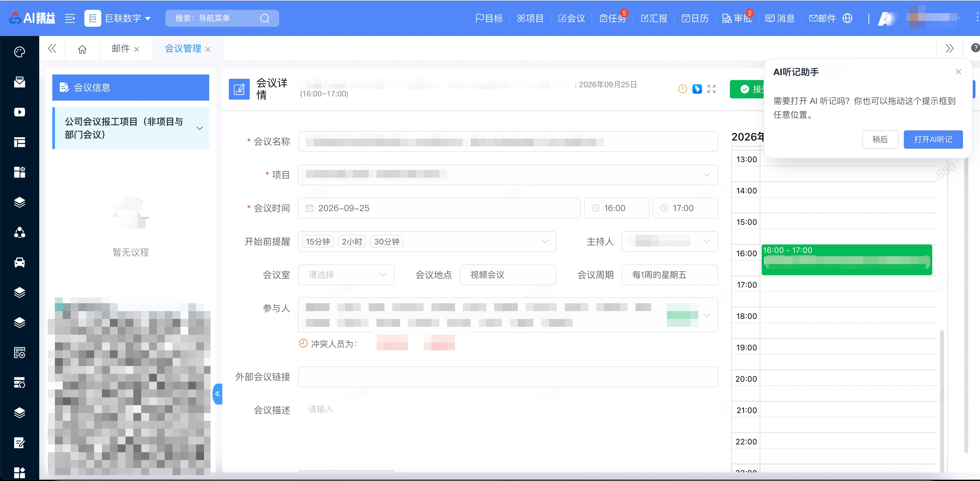Screen dimensions: 980x481
Task: Open the language globe icon
Action: 848,18
